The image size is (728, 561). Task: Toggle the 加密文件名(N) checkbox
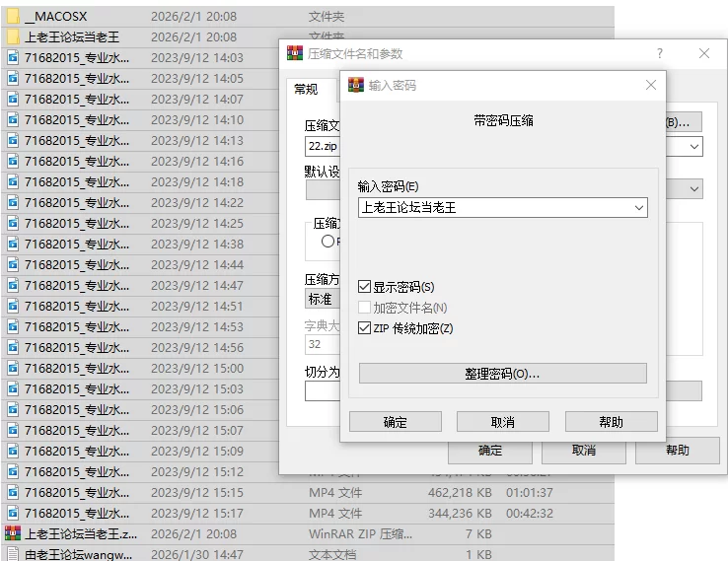tap(364, 308)
